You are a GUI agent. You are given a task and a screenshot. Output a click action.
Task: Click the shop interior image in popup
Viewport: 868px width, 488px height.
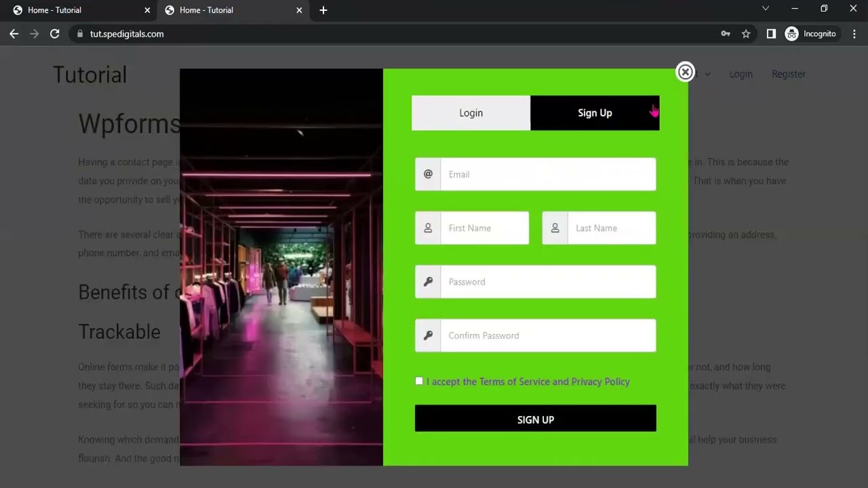pos(281,267)
